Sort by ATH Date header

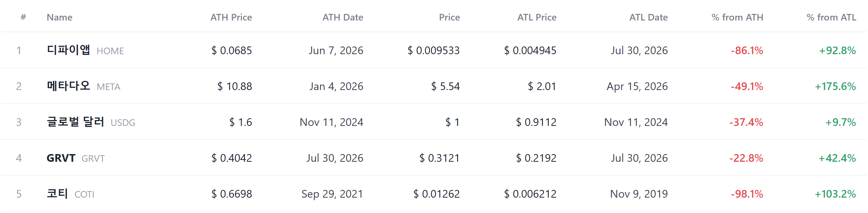click(x=343, y=17)
